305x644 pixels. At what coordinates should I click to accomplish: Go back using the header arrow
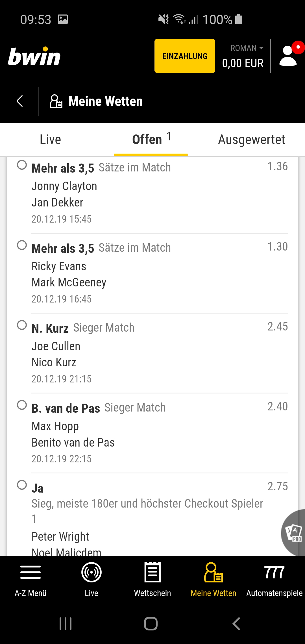19,101
